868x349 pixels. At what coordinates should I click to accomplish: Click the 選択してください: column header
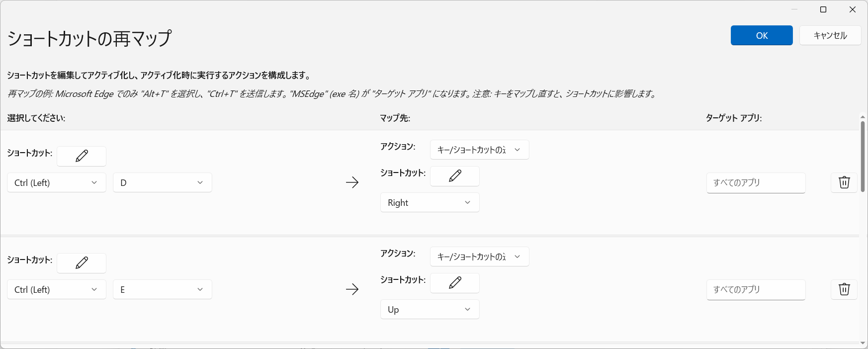pos(36,118)
